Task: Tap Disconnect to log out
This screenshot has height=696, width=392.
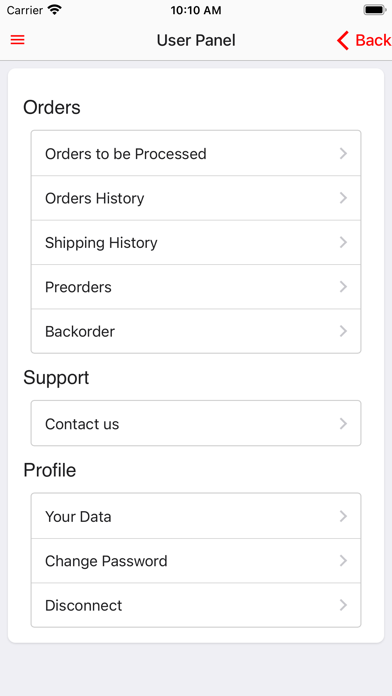Action: click(x=196, y=605)
